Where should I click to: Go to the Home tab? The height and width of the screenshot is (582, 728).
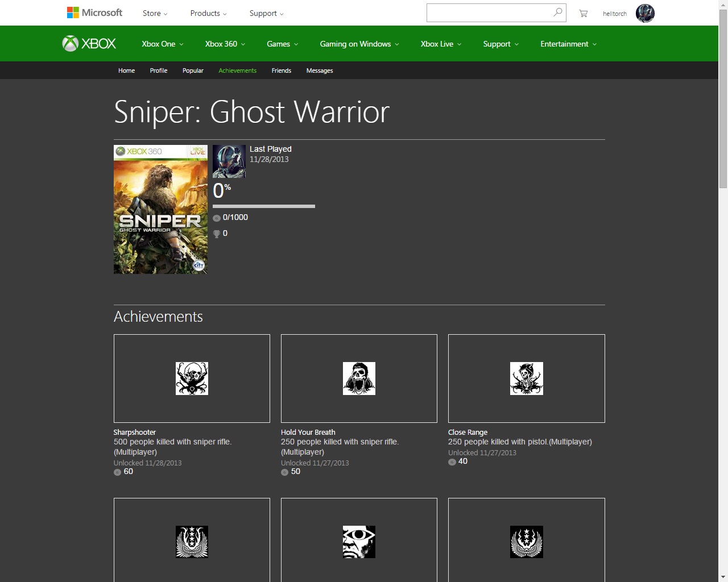(x=126, y=70)
